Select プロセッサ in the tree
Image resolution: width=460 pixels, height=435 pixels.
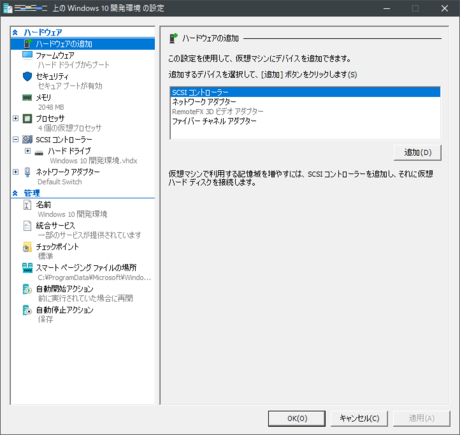[50, 118]
